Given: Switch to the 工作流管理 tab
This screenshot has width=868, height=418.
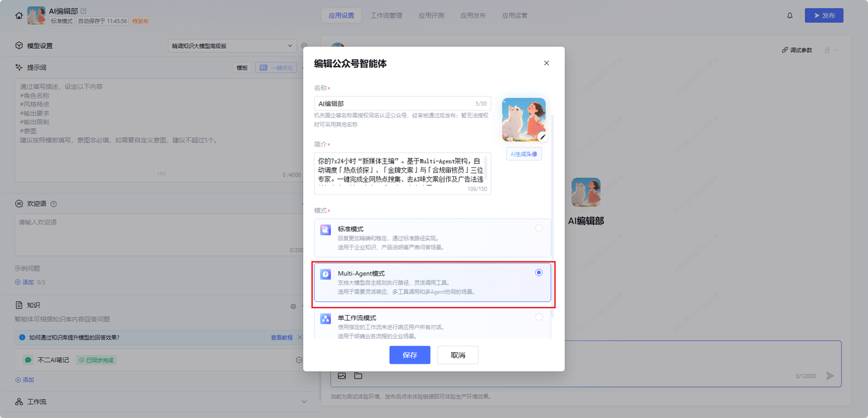Looking at the screenshot, I should click(387, 16).
